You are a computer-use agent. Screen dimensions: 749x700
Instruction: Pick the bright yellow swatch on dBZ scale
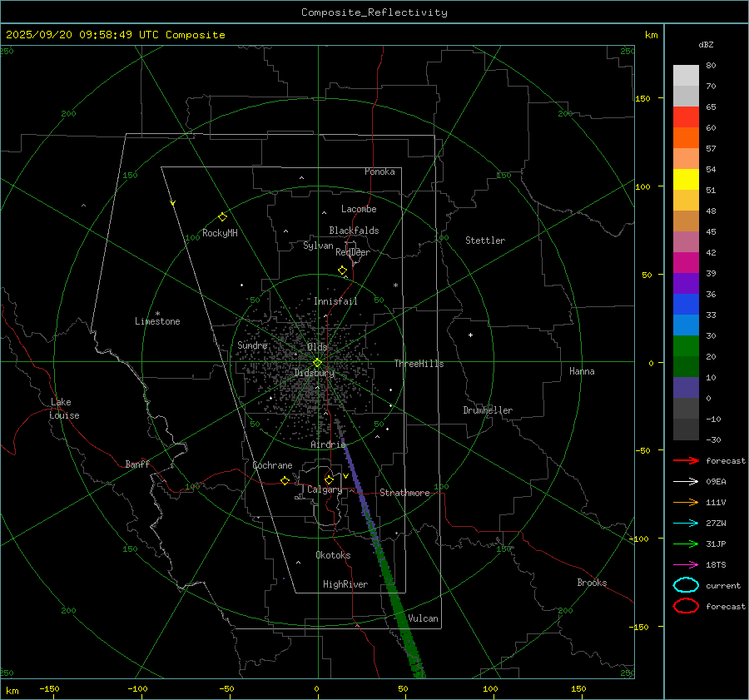[686, 179]
